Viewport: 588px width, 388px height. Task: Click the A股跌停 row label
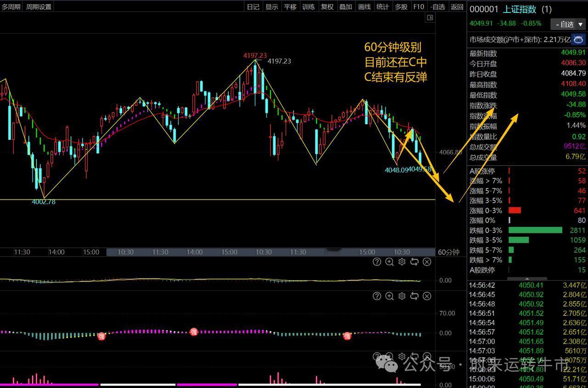[482, 270]
